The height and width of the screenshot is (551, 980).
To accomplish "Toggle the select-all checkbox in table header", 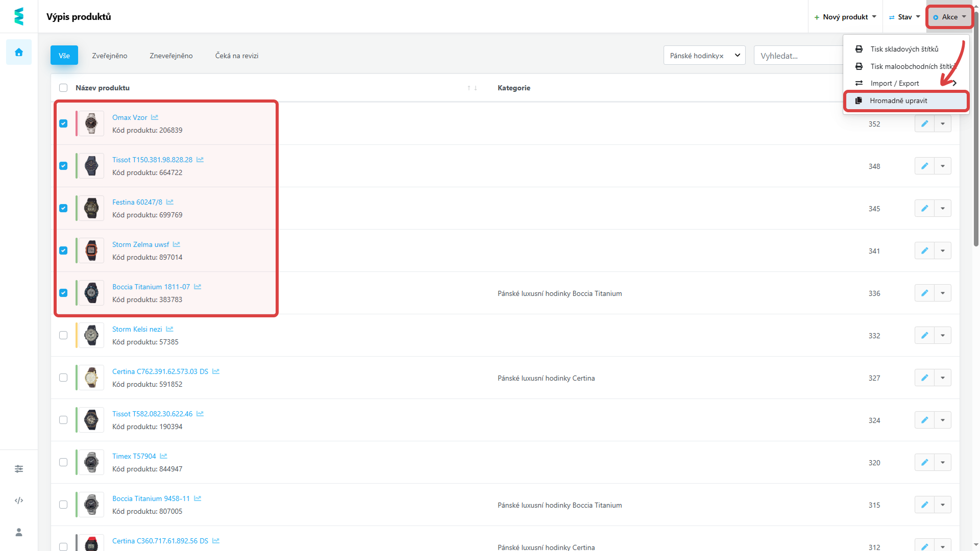I will (63, 88).
